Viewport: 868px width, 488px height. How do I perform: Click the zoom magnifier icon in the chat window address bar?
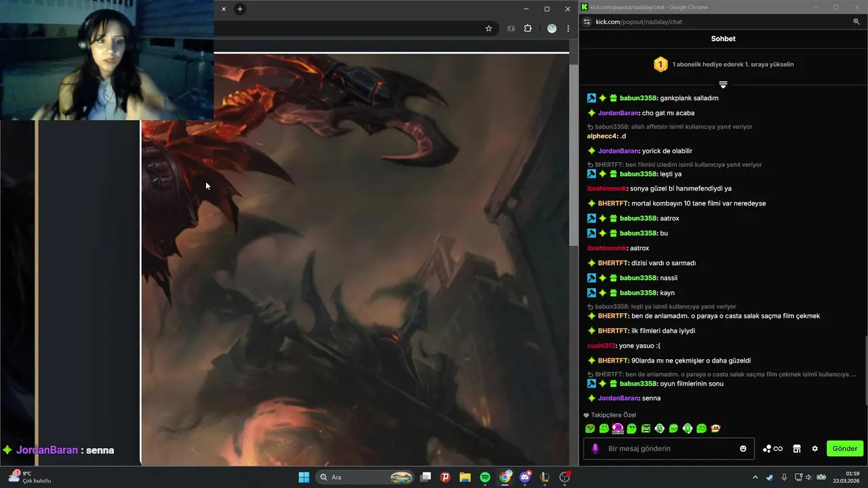point(856,22)
